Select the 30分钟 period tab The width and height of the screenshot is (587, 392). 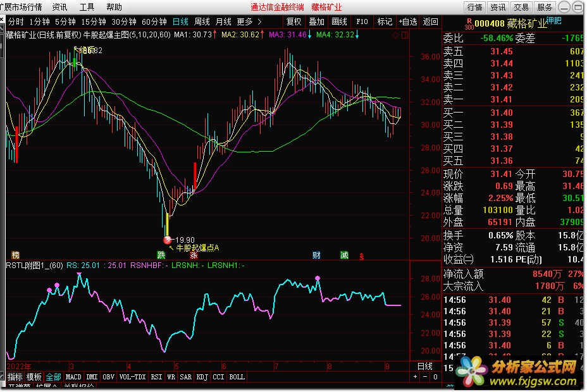pos(124,21)
